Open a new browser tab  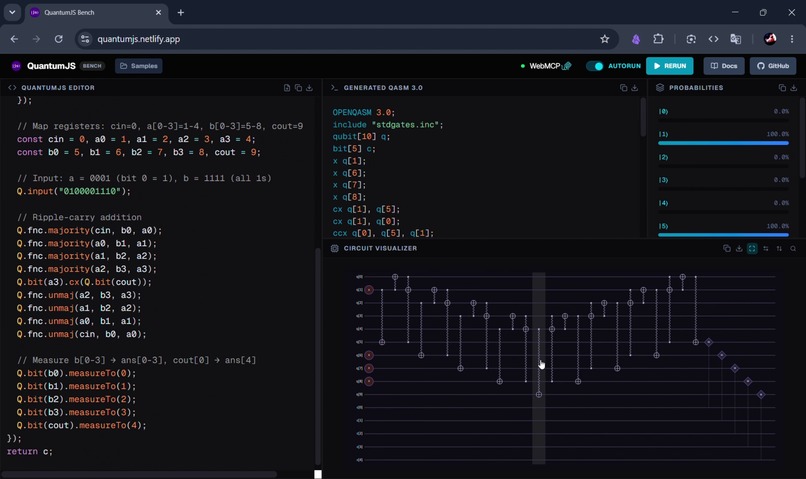click(180, 12)
